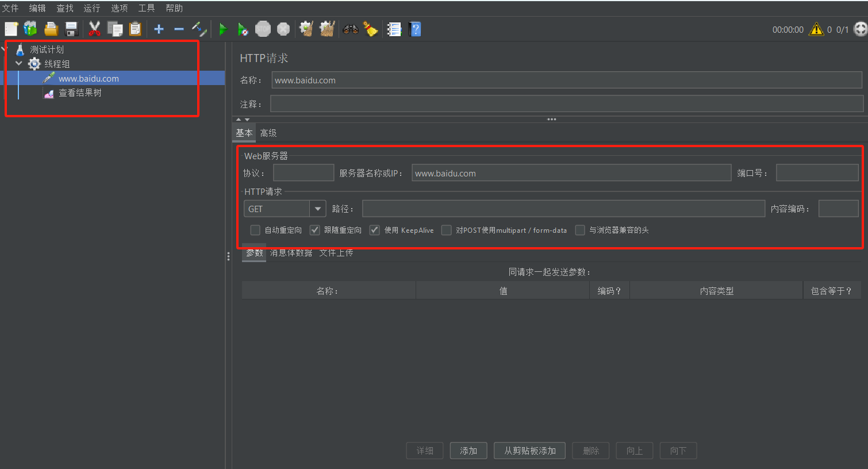
Task: Select the 文件上传 tab
Action: pos(336,253)
